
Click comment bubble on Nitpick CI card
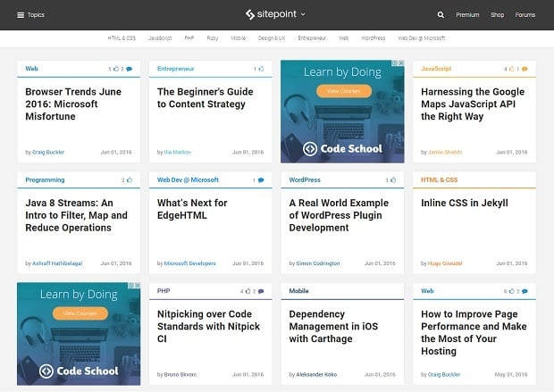tap(261, 291)
